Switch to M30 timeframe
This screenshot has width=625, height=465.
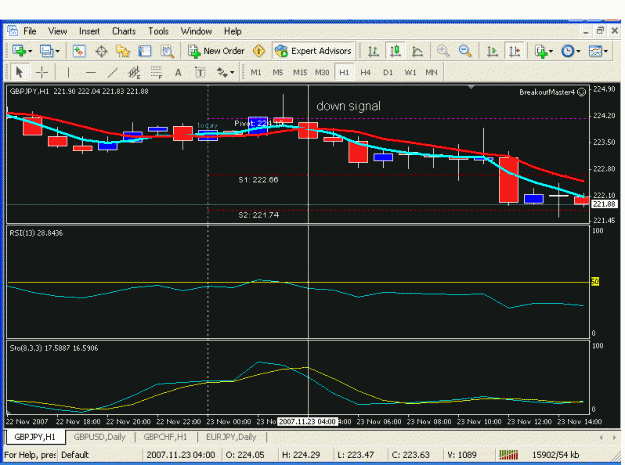[322, 73]
